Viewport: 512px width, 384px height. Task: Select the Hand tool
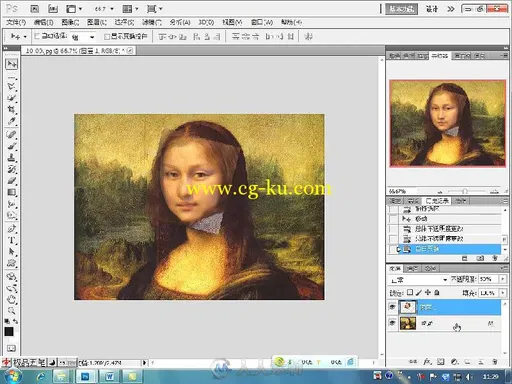click(x=11, y=299)
